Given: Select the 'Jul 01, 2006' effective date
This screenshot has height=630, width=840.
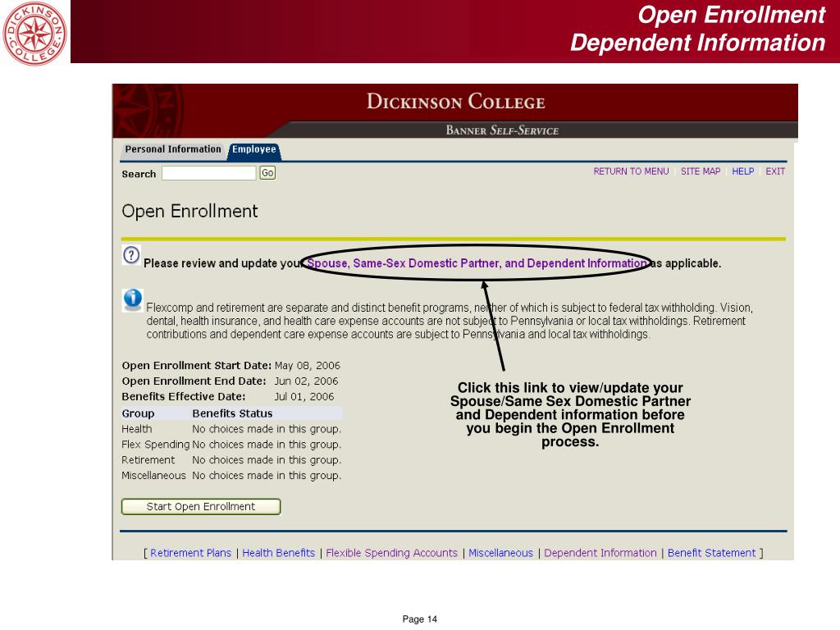Looking at the screenshot, I should point(304,397).
